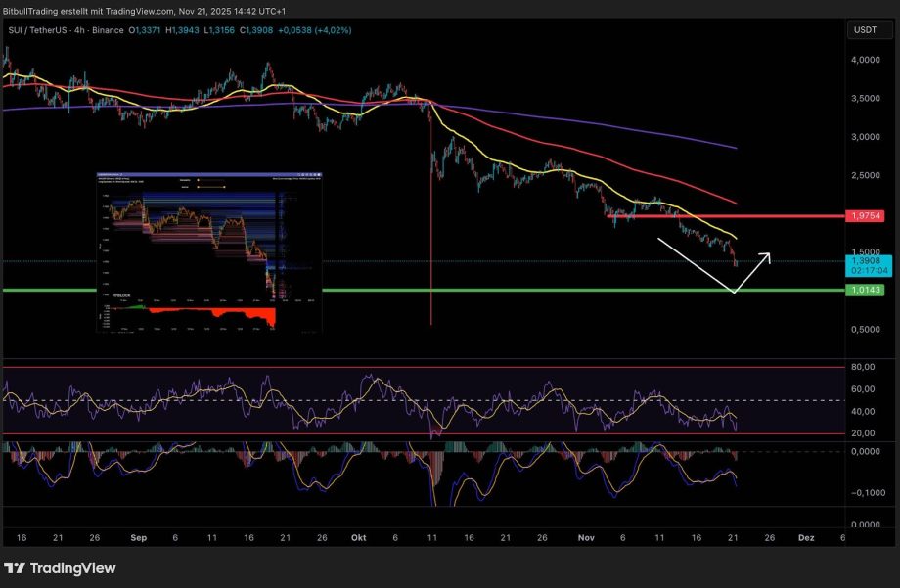Click the Dez month label on time axis

coord(806,538)
